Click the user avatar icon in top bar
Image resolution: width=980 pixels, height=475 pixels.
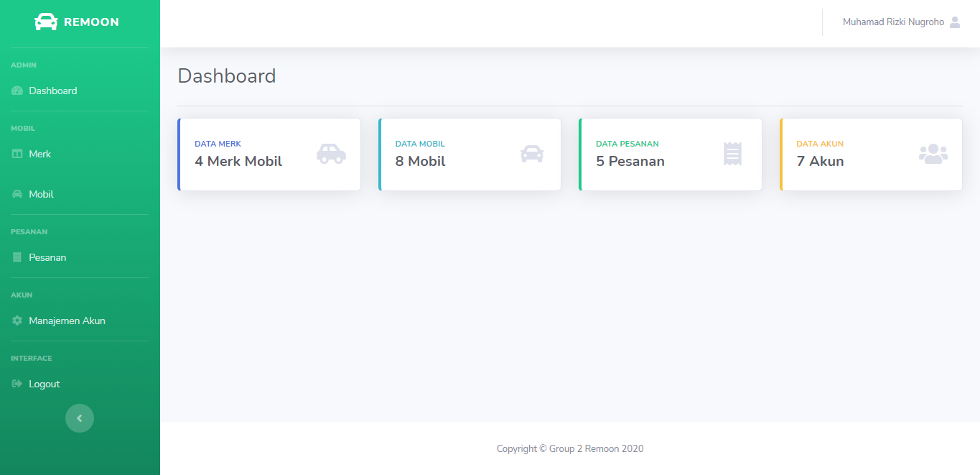(x=955, y=22)
